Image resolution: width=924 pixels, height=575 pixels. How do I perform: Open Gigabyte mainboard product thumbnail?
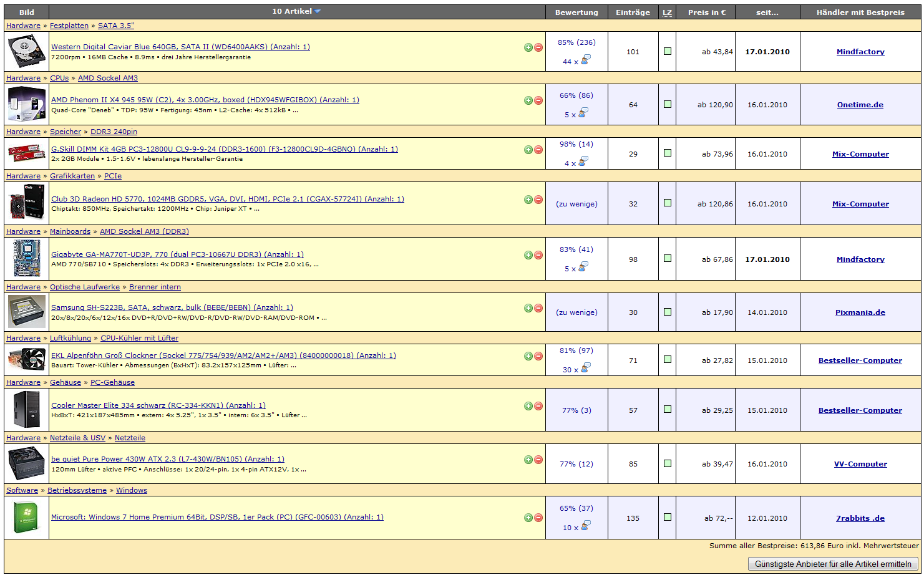26,259
